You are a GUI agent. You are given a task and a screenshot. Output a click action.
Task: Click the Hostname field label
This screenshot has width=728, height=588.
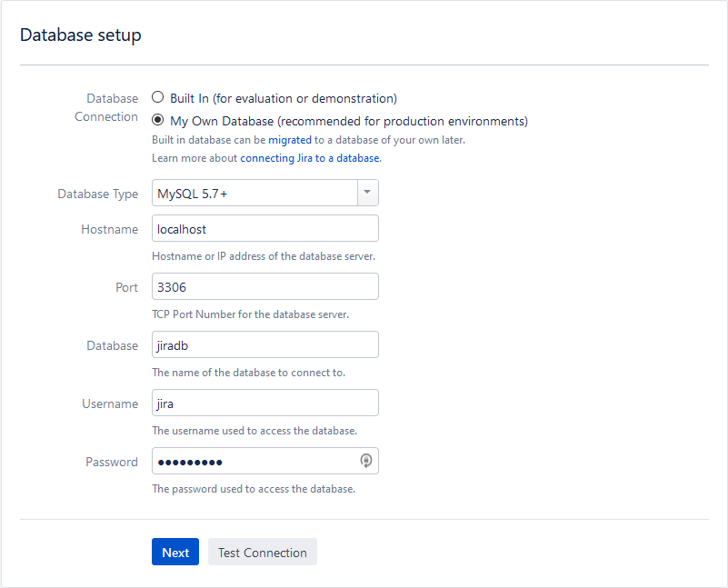pyautogui.click(x=109, y=229)
